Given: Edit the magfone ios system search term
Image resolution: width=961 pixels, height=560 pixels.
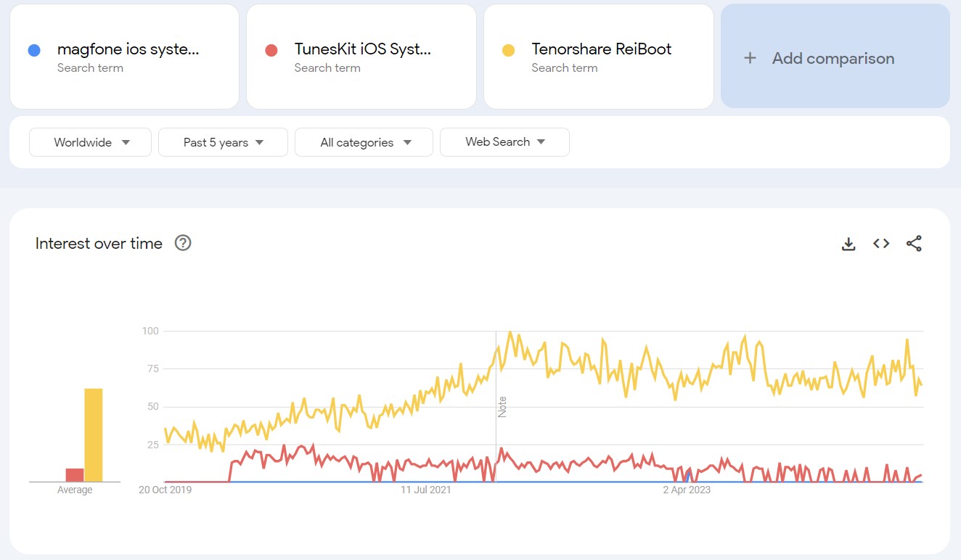Looking at the screenshot, I should click(124, 57).
